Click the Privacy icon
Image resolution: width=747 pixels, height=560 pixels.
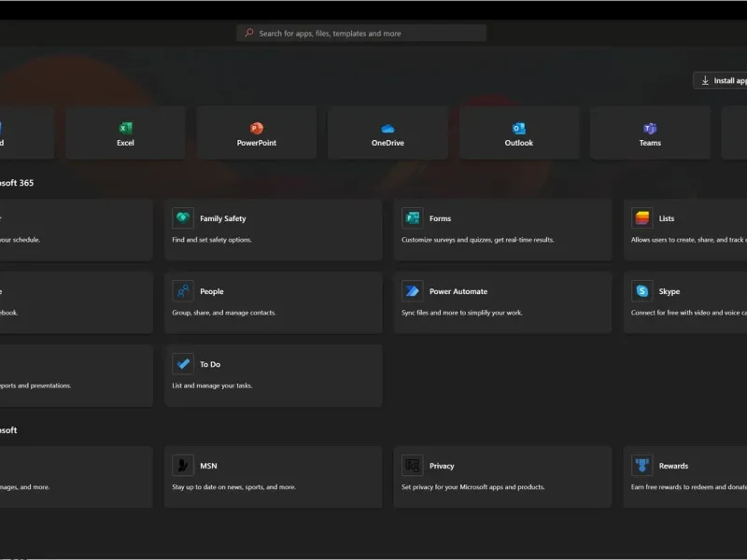point(412,465)
